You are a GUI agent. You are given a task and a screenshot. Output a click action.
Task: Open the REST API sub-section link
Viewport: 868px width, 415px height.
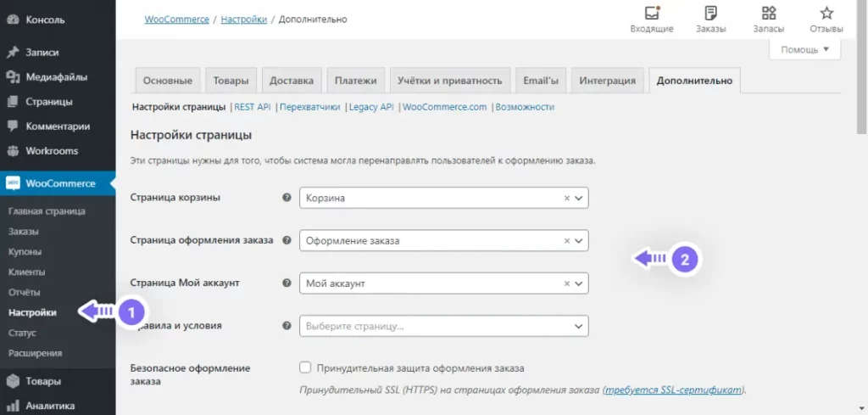(252, 107)
